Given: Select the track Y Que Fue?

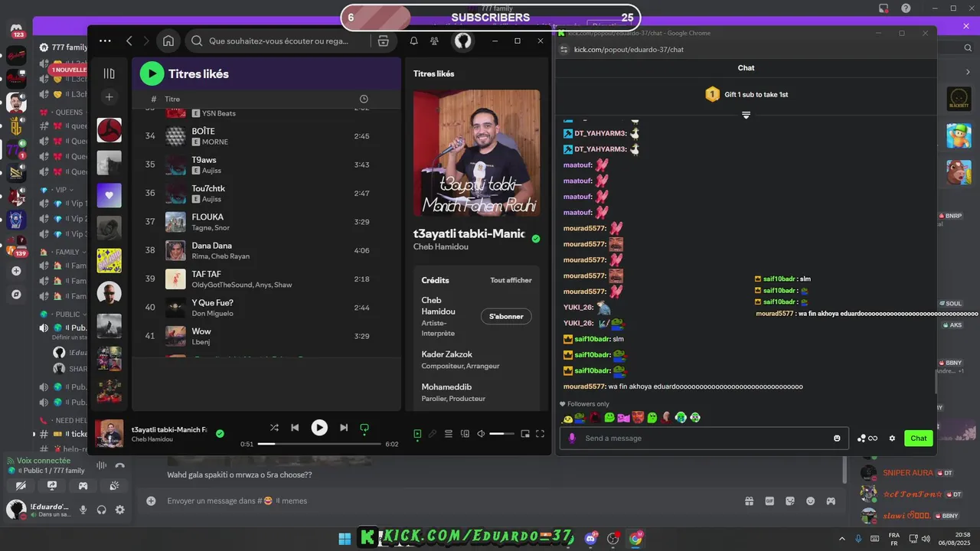Looking at the screenshot, I should [266, 308].
